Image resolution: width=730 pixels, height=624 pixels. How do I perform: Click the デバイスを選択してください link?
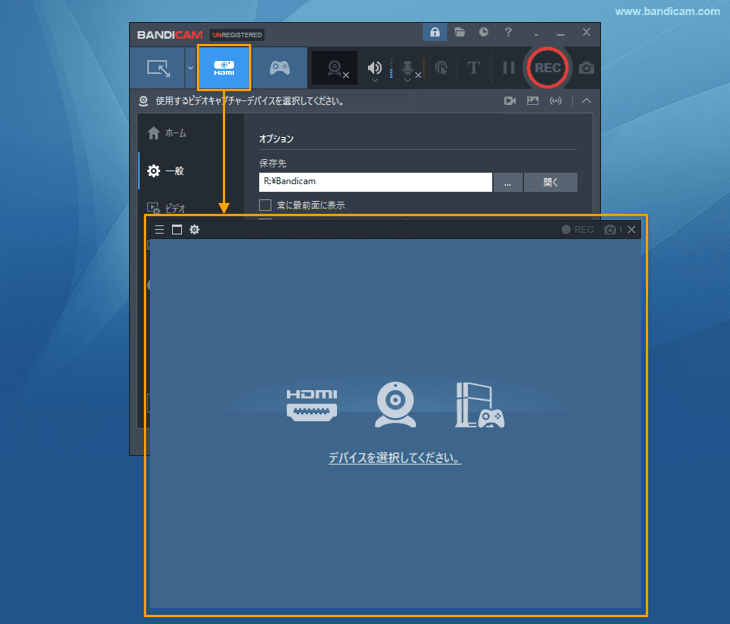point(395,458)
